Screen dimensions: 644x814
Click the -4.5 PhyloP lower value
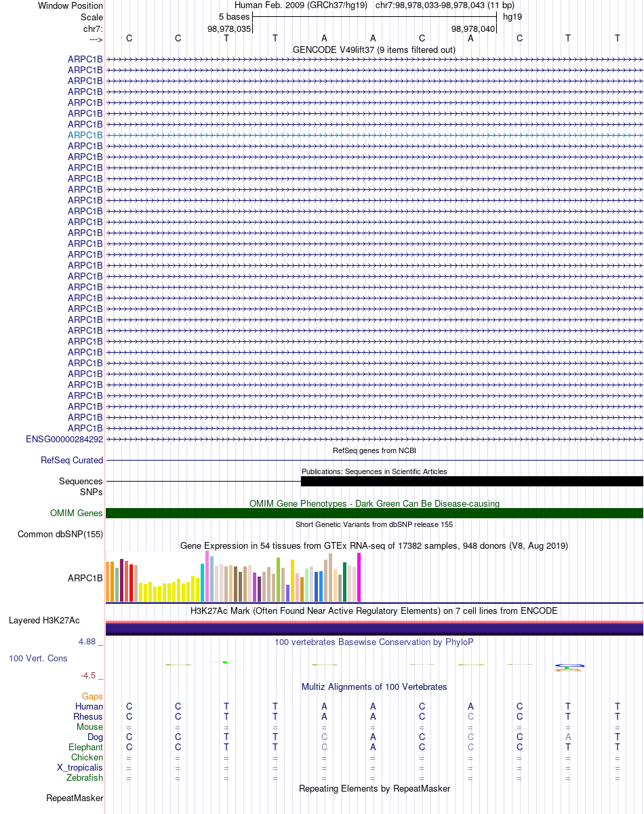click(x=92, y=675)
